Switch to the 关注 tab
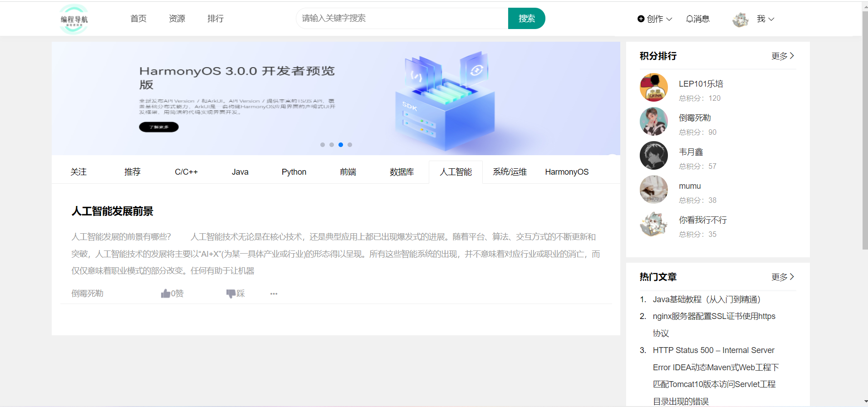Screen dimensions: 868x407 [x=78, y=172]
